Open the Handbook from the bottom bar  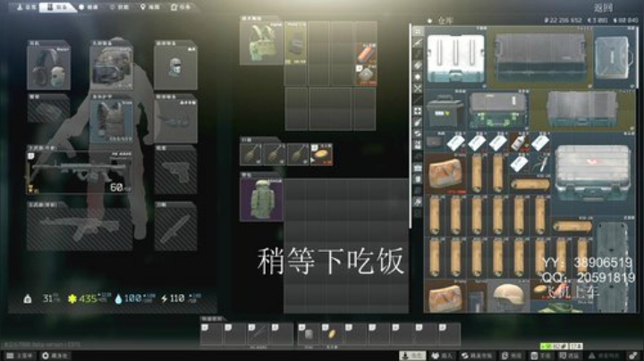[x=540, y=356]
